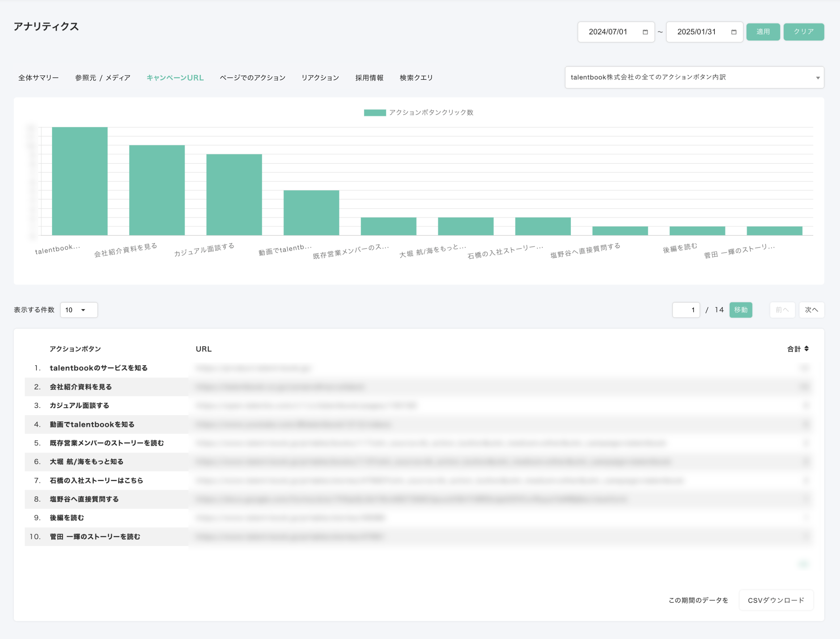Click the end date calendar icon

point(734,32)
